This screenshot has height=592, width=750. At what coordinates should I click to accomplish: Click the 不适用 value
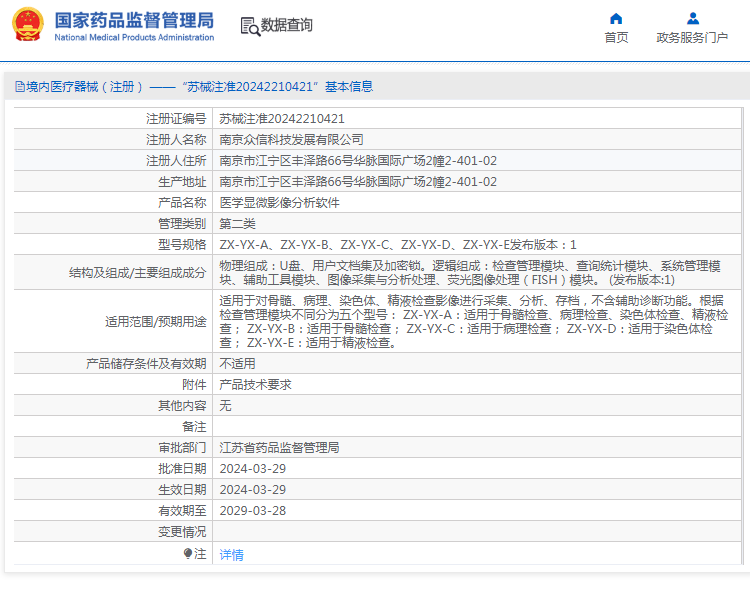[237, 363]
